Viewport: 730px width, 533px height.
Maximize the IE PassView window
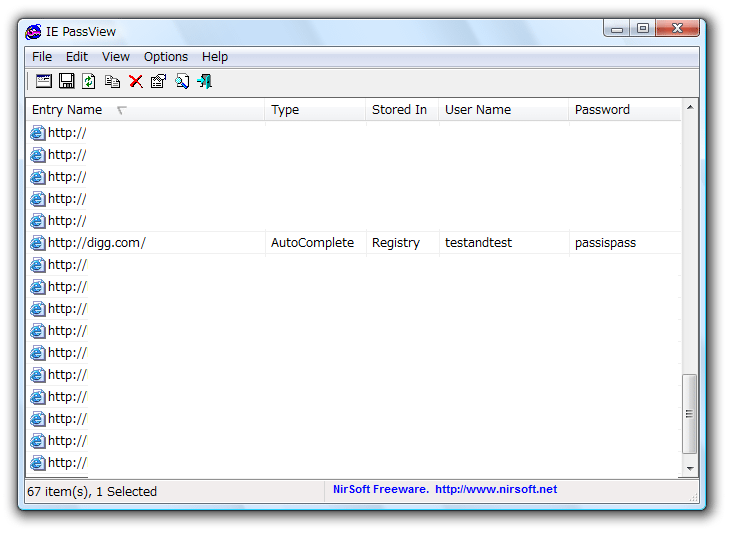click(x=642, y=29)
